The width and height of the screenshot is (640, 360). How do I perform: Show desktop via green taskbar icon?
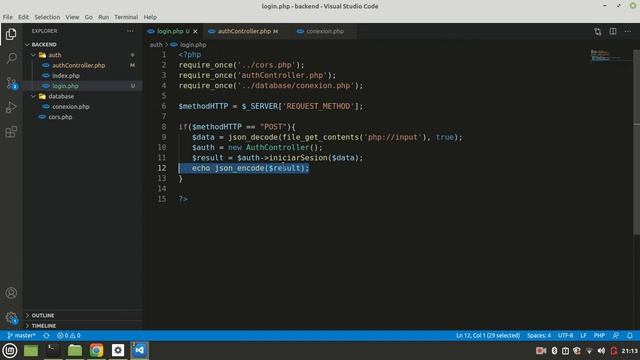(x=31, y=351)
